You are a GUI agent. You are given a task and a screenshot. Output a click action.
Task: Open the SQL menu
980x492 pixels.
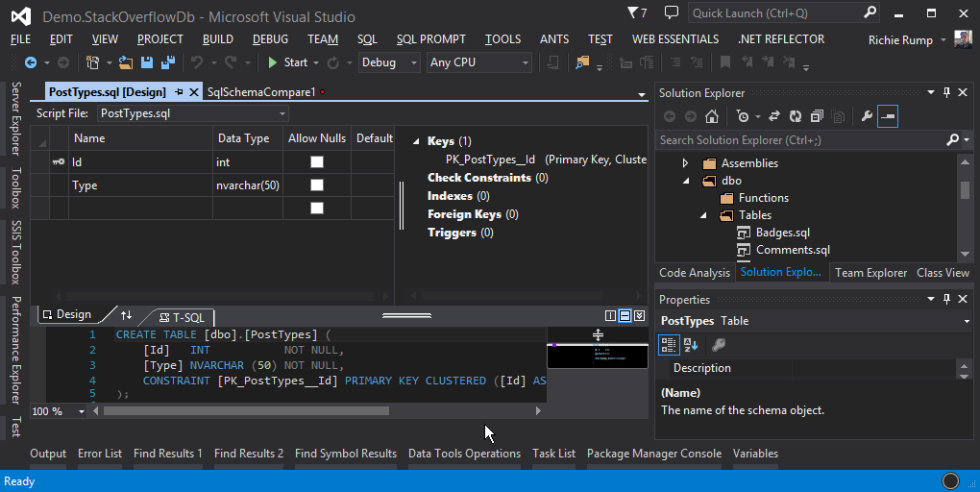point(367,38)
